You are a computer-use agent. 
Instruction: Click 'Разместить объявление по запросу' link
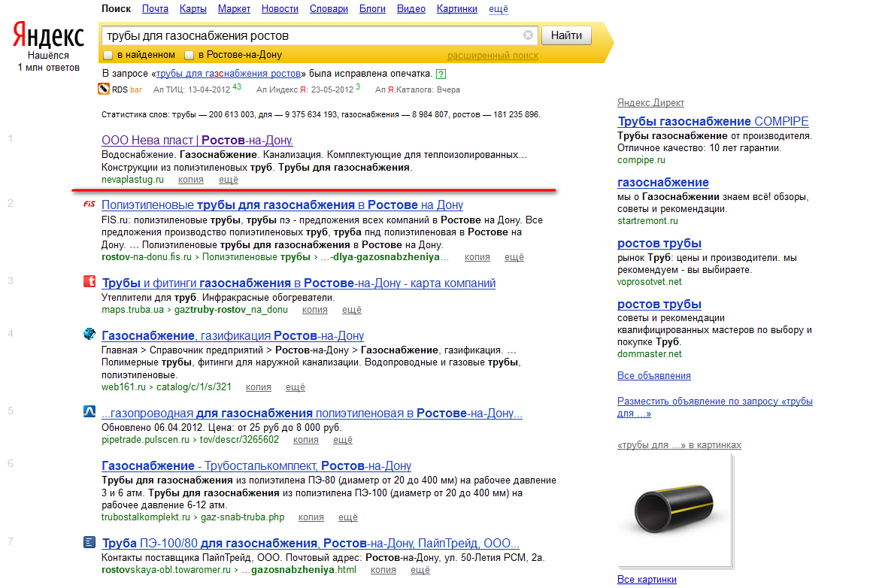715,408
